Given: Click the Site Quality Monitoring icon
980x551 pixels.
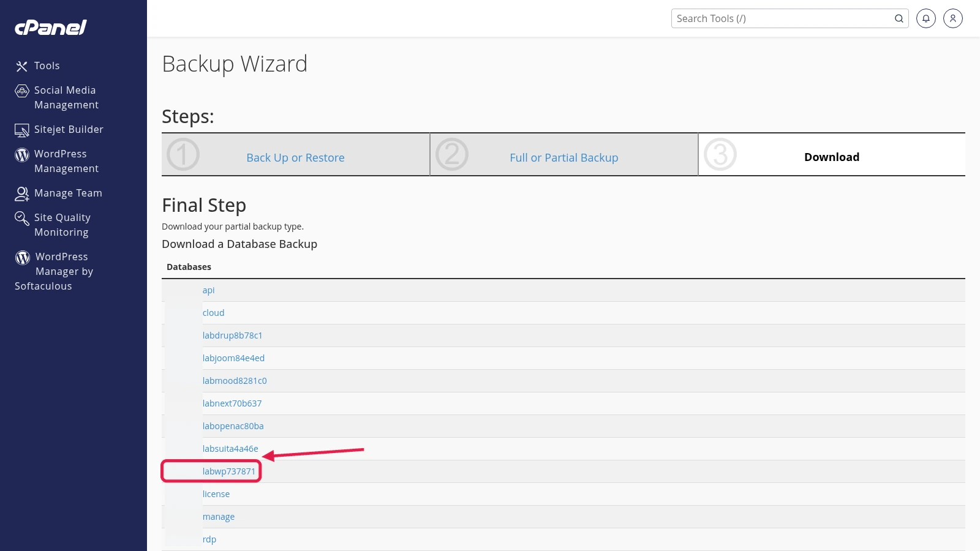Looking at the screenshot, I should click(x=22, y=218).
